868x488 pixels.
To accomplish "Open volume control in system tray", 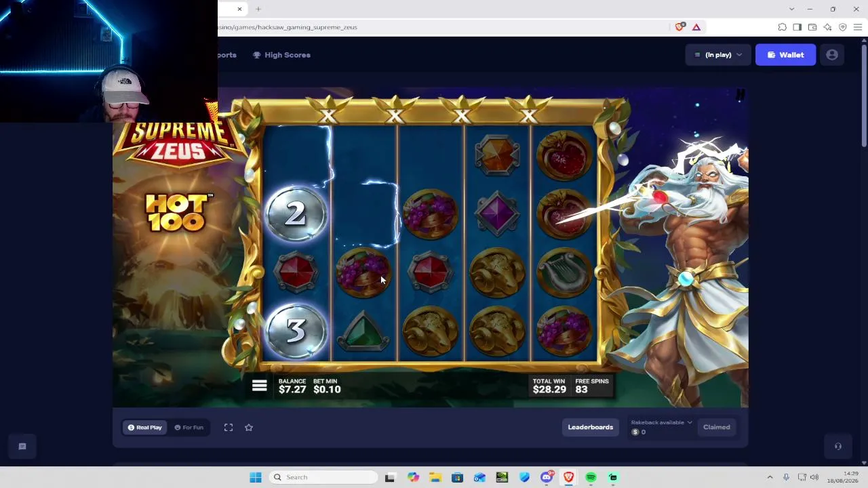I will [x=814, y=477].
